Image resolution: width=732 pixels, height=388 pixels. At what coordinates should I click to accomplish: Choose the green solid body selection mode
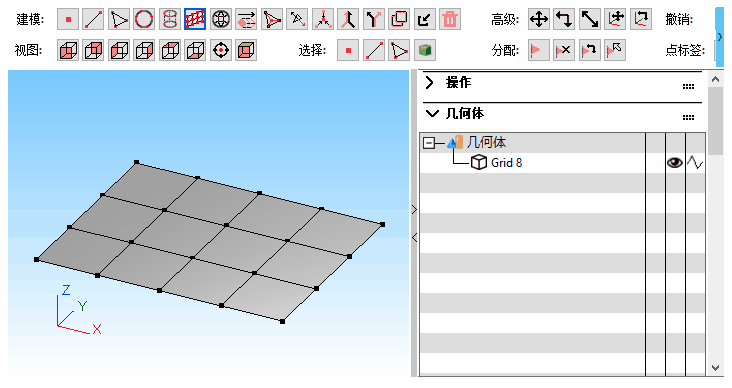pos(425,50)
